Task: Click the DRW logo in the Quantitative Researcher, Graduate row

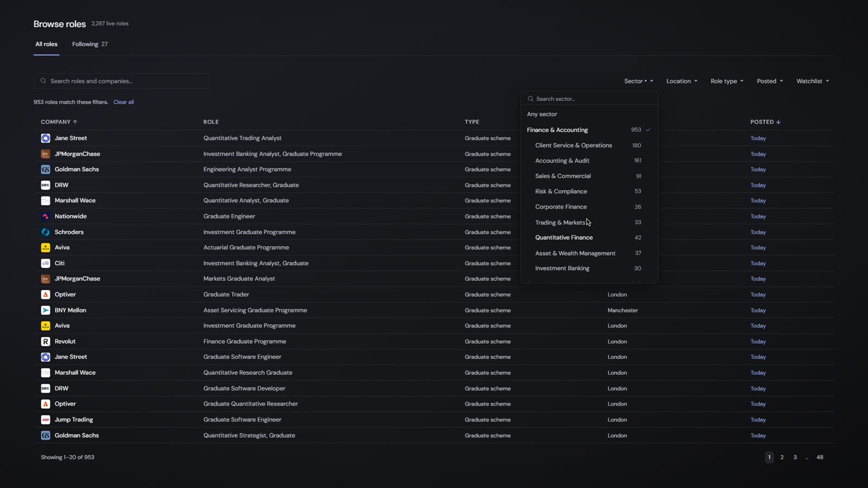Action: click(46, 185)
